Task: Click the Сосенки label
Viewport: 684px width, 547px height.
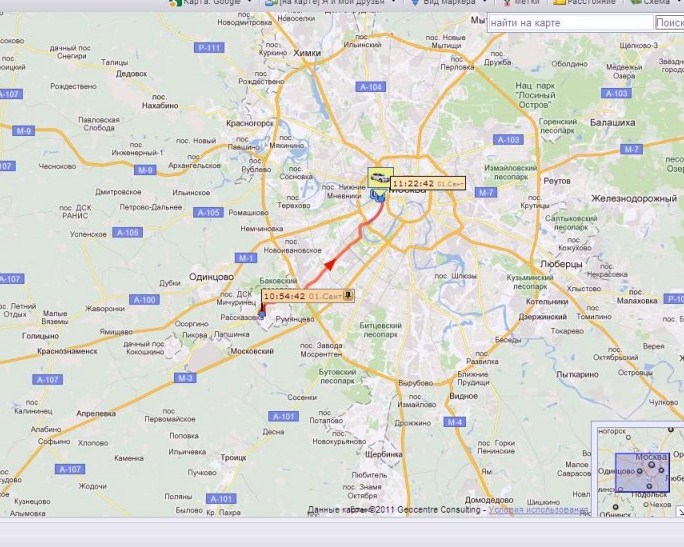Action: pyautogui.click(x=302, y=397)
